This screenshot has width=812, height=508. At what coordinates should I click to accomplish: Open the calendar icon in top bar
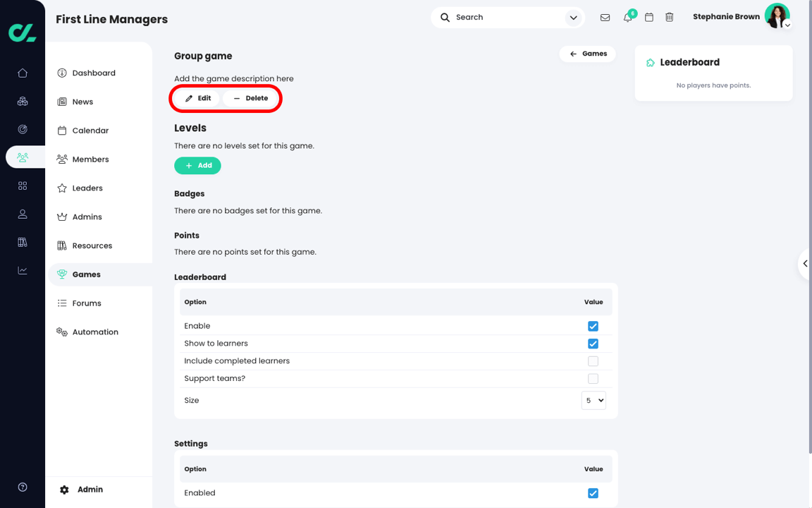coord(649,18)
